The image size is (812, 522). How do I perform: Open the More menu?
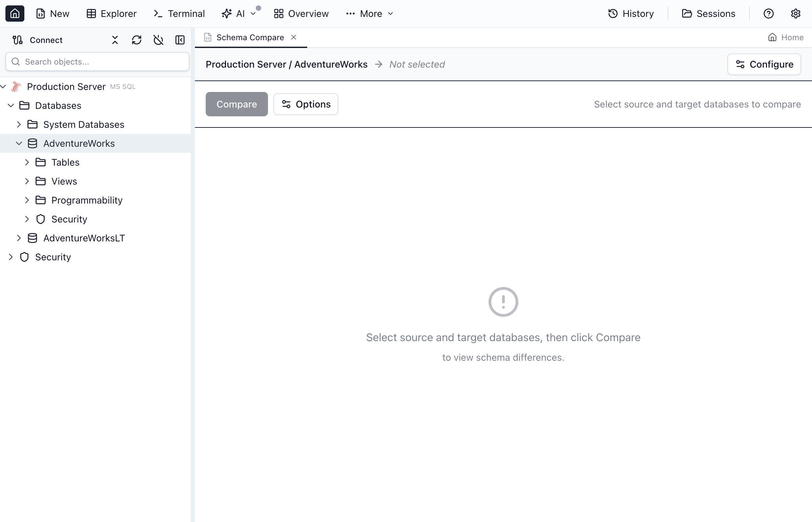coord(370,14)
